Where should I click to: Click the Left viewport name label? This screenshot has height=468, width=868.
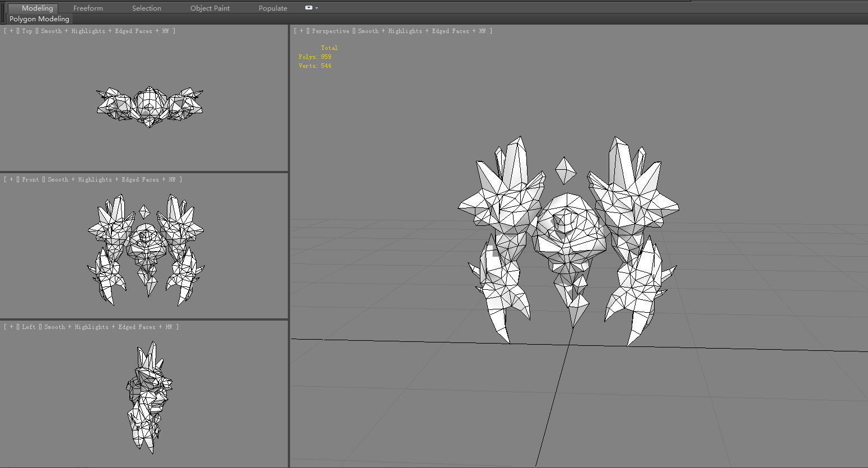29,327
